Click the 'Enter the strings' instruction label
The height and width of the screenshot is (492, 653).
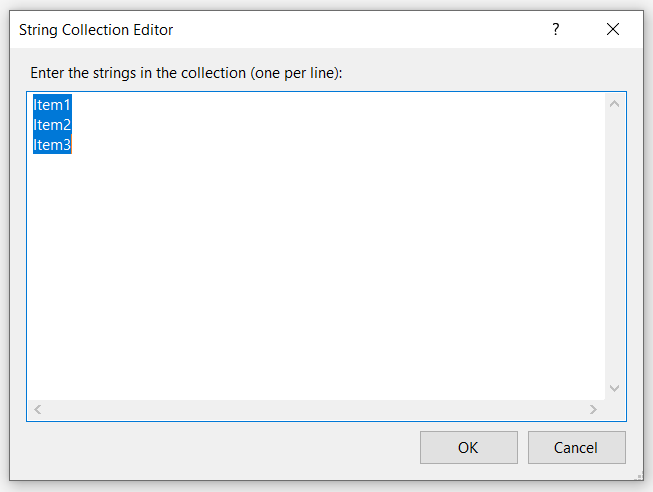click(187, 73)
